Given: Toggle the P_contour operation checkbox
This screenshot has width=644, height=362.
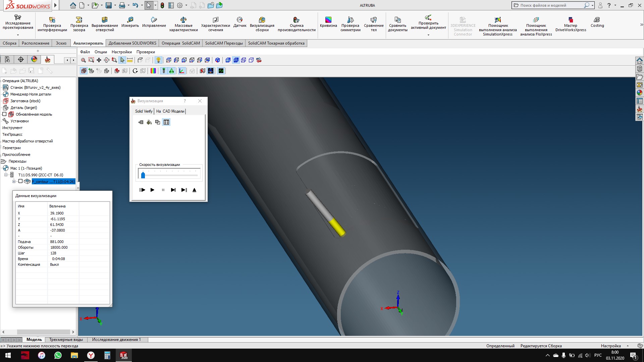Looking at the screenshot, I should point(20,181).
